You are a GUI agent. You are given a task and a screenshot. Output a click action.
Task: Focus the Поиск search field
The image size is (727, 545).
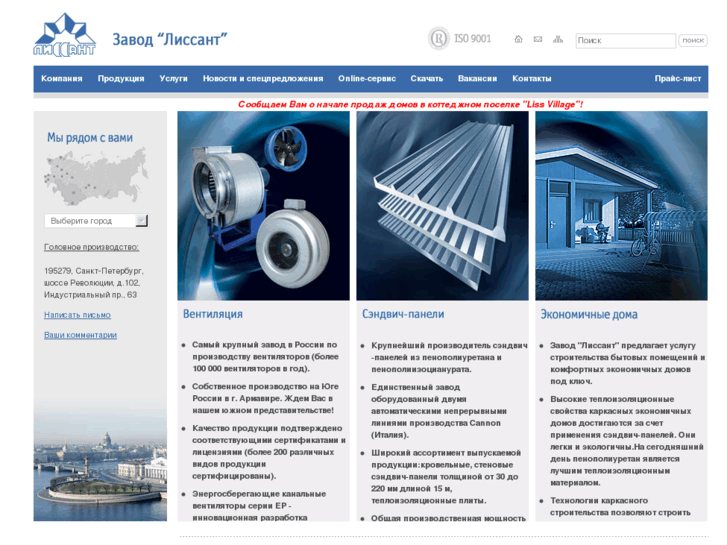click(x=625, y=40)
